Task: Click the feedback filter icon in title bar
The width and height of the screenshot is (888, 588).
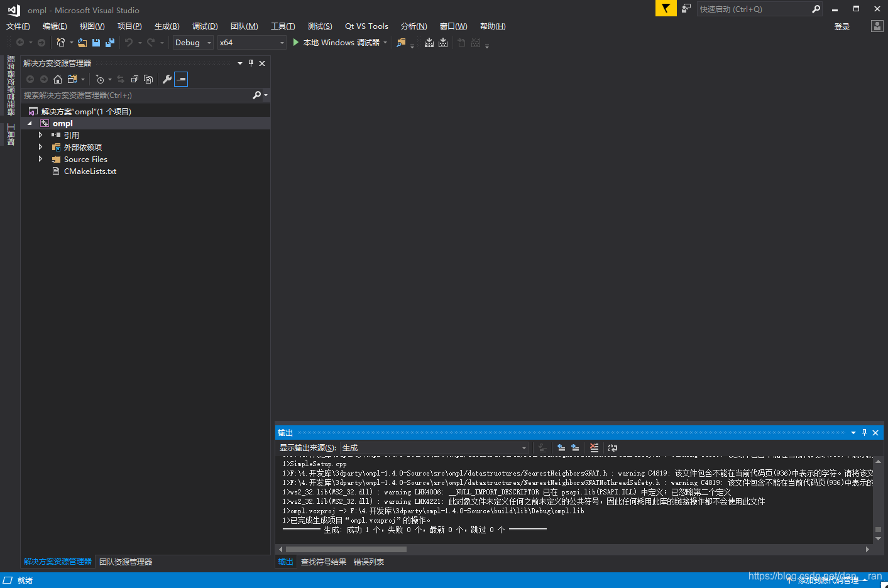Action: coord(666,8)
